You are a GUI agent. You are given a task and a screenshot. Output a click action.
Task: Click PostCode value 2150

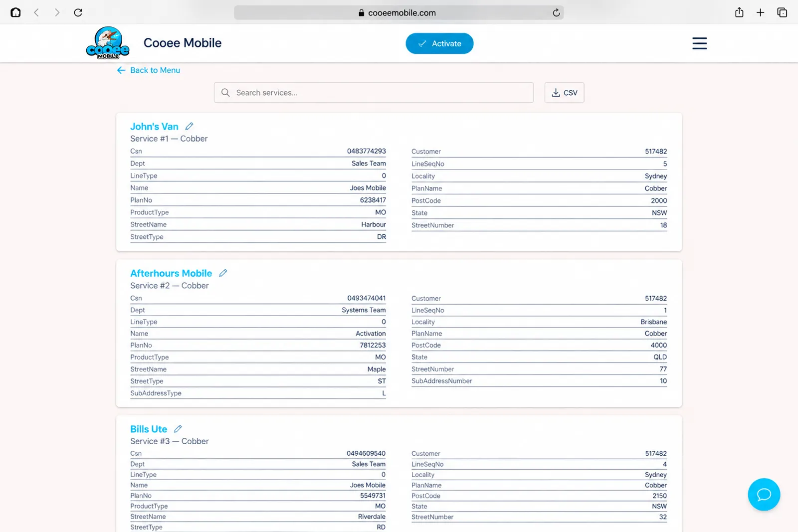659,496
